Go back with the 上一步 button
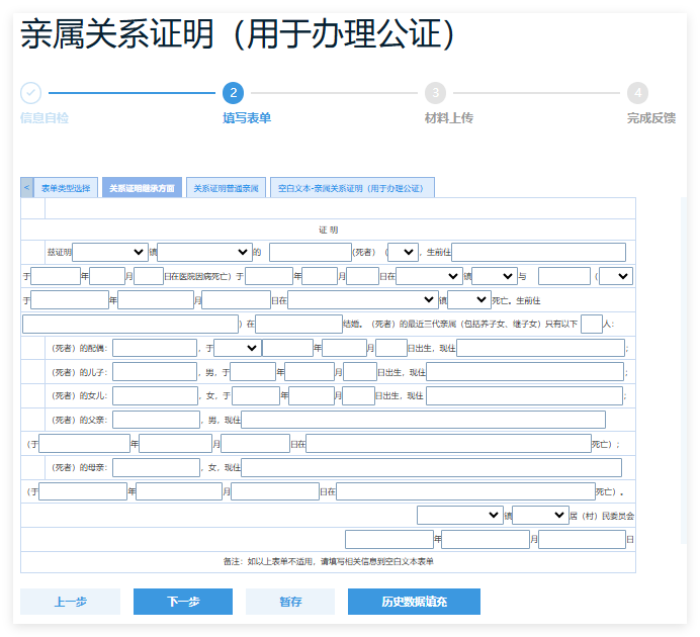The width and height of the screenshot is (700, 637). pyautogui.click(x=70, y=601)
